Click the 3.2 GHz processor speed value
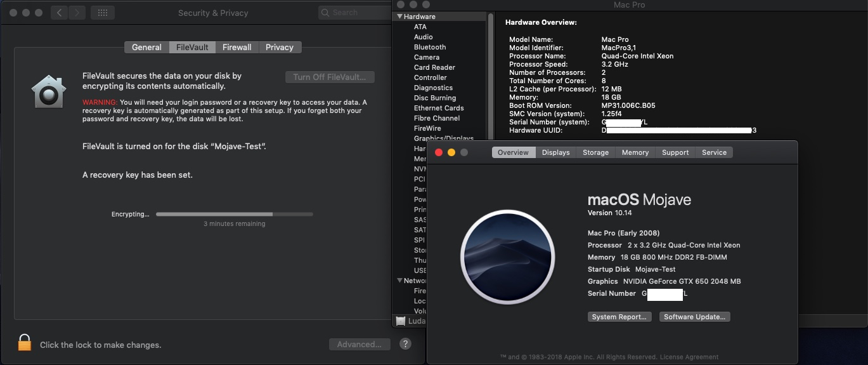 click(x=615, y=64)
